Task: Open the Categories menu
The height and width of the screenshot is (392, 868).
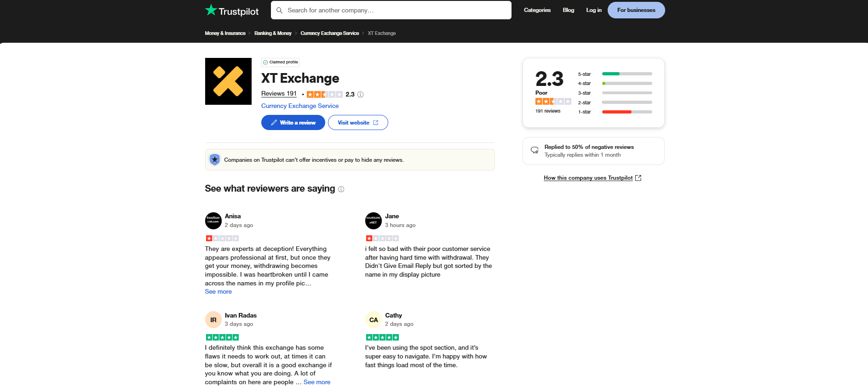Action: [x=537, y=10]
